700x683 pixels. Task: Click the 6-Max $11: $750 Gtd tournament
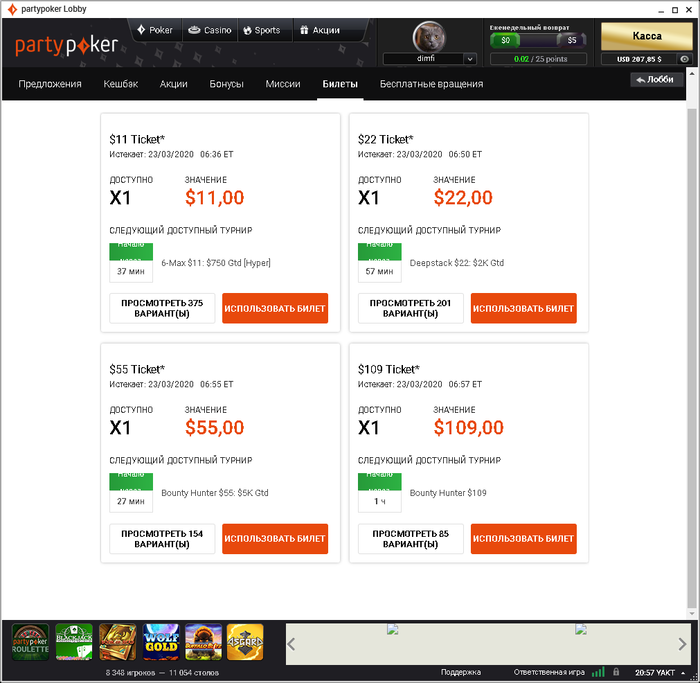pos(216,263)
